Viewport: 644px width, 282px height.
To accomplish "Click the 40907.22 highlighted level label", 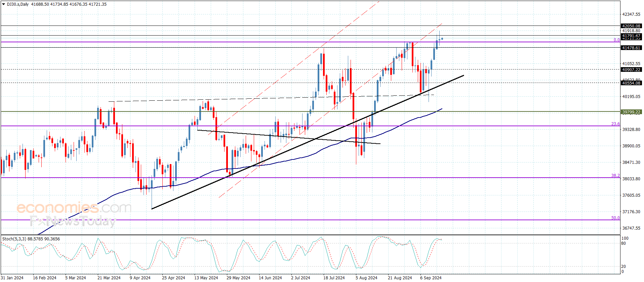I will coord(631,70).
